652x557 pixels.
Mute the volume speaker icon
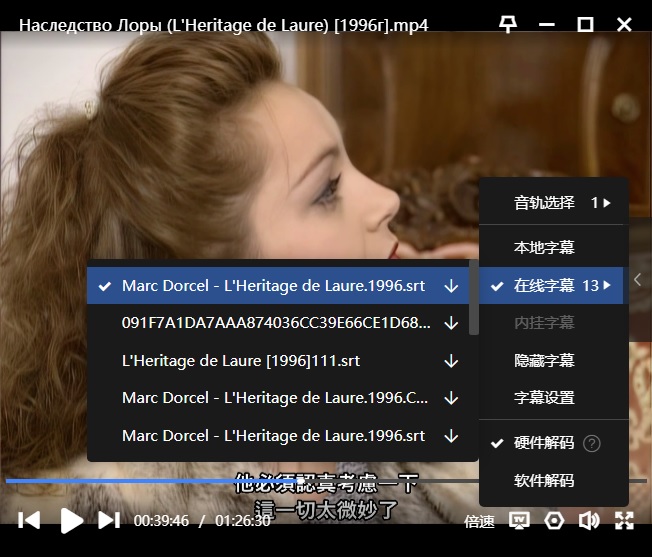pos(589,520)
